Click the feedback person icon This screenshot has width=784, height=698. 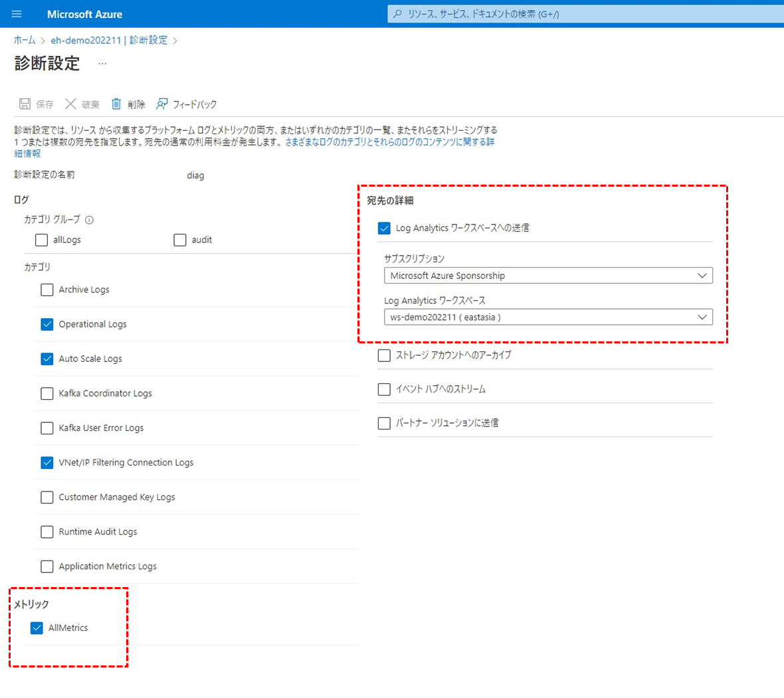pyautogui.click(x=161, y=104)
